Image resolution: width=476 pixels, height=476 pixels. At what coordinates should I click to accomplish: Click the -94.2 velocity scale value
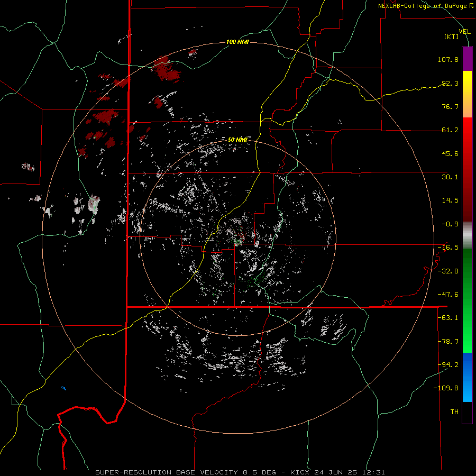click(x=448, y=364)
